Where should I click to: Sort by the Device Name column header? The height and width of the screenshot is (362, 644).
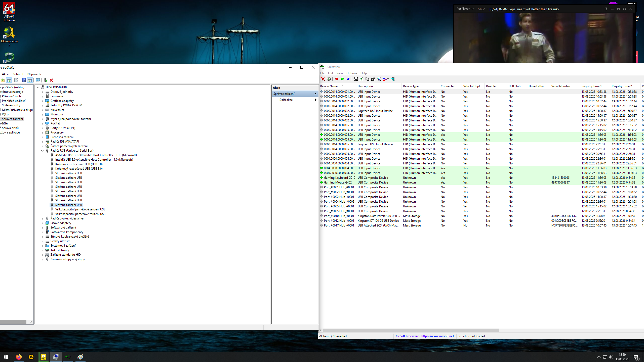coord(337,86)
